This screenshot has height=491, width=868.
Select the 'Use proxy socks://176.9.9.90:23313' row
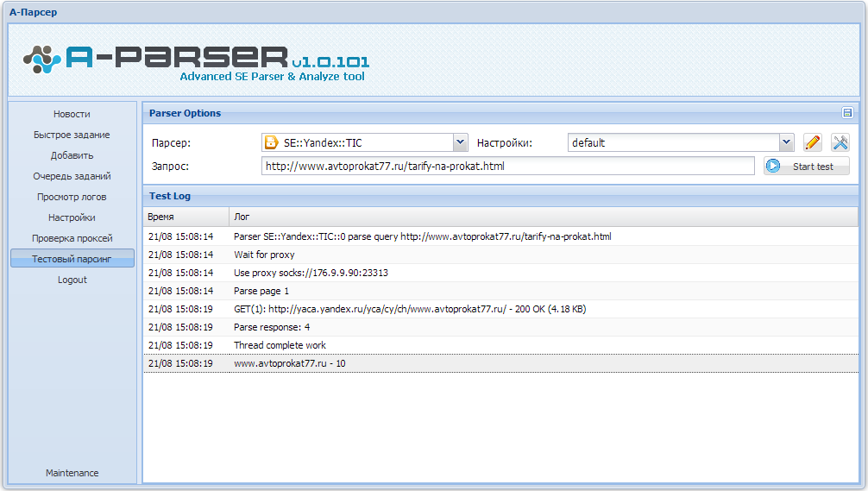coord(501,273)
